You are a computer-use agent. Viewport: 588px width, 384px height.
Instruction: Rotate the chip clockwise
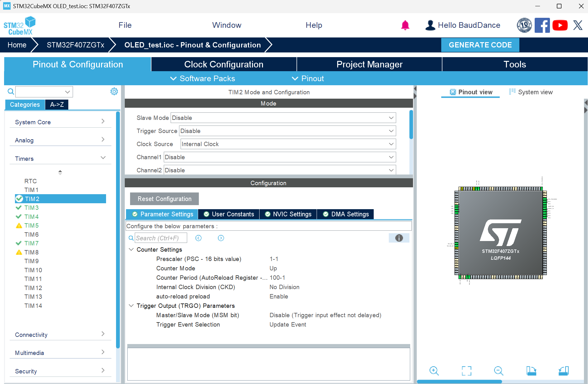pos(531,371)
